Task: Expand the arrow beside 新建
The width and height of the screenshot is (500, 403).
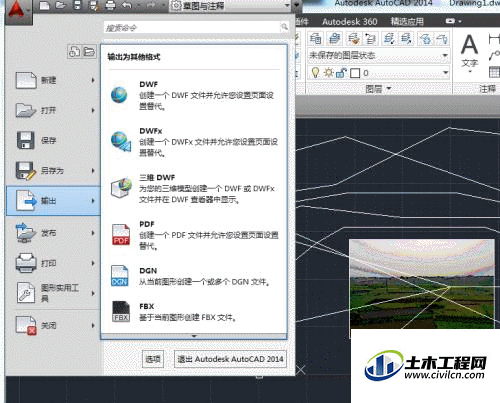Action: [x=93, y=80]
